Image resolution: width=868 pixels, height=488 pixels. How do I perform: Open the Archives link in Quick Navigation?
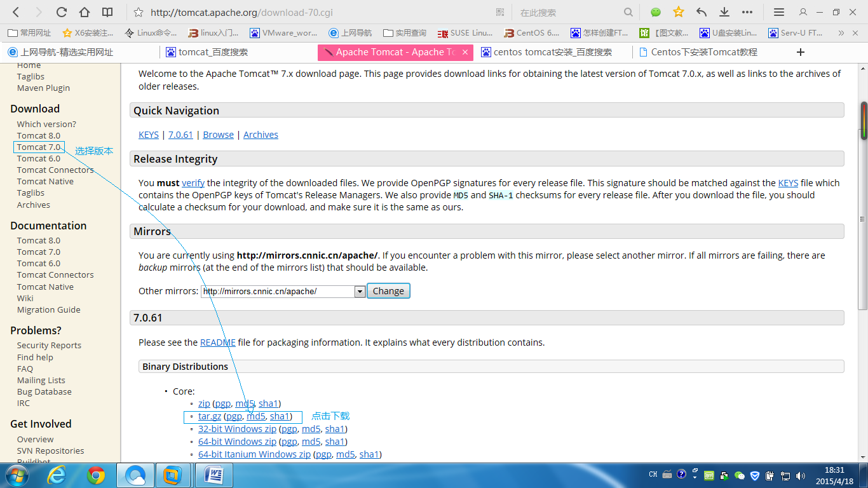point(261,135)
